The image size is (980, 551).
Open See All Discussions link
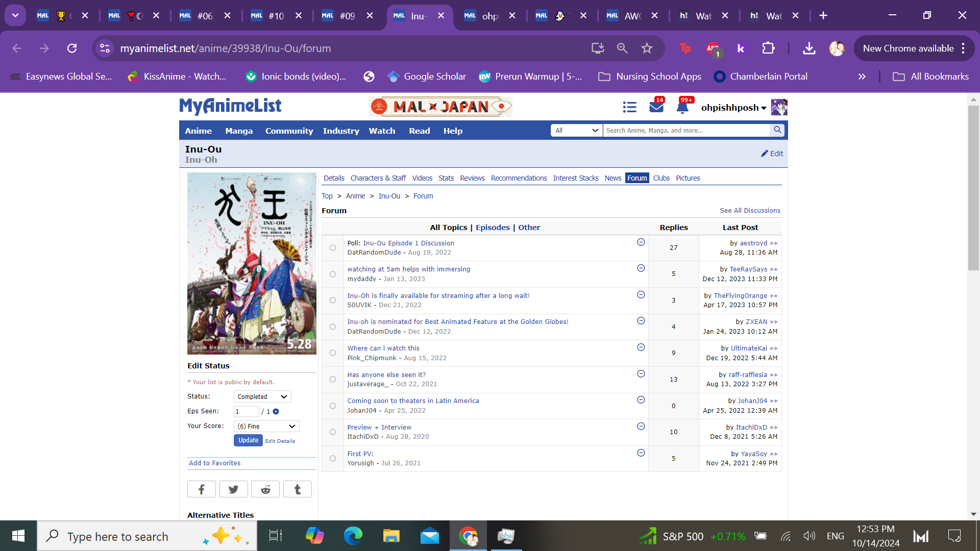tap(750, 211)
